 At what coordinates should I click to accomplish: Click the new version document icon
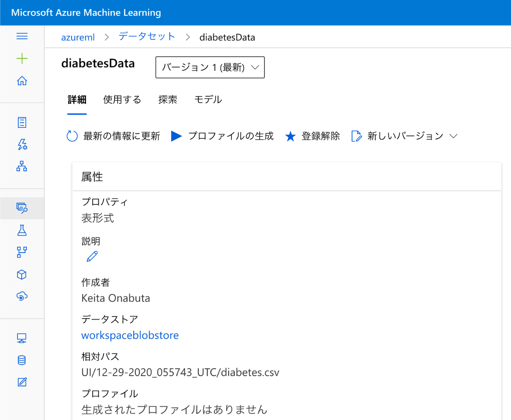point(356,136)
